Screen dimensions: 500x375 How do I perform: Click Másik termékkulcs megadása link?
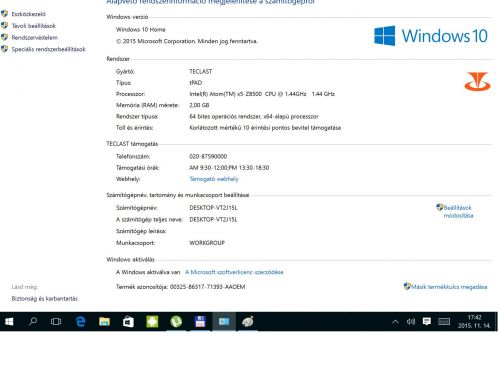click(449, 287)
